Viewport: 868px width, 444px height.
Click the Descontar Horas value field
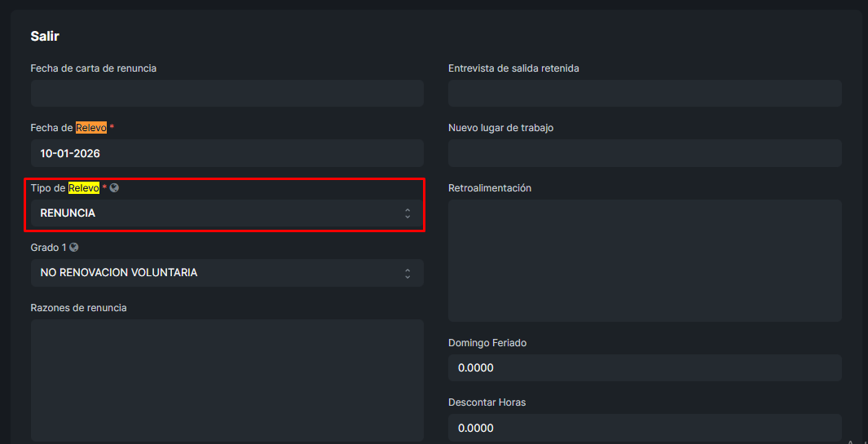pos(645,428)
